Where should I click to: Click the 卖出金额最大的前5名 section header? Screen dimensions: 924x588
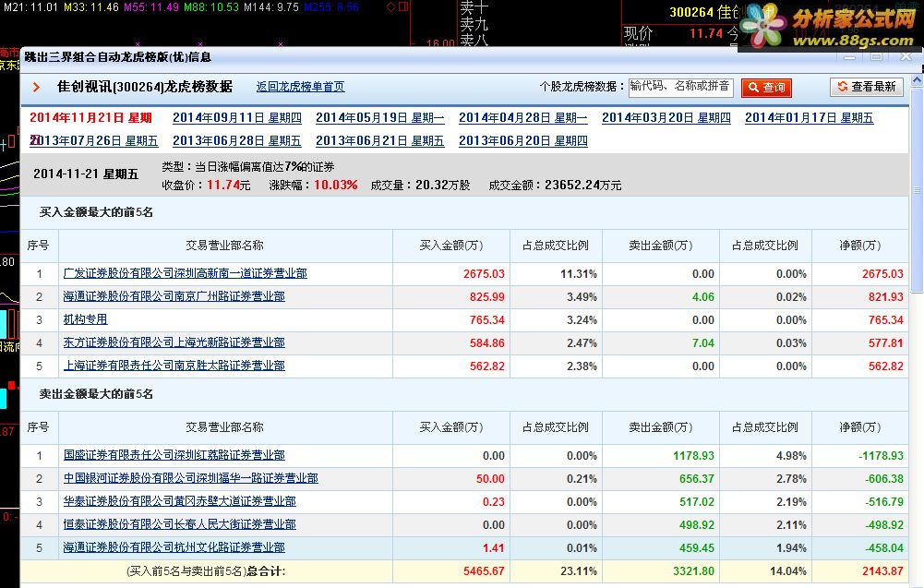[x=96, y=394]
